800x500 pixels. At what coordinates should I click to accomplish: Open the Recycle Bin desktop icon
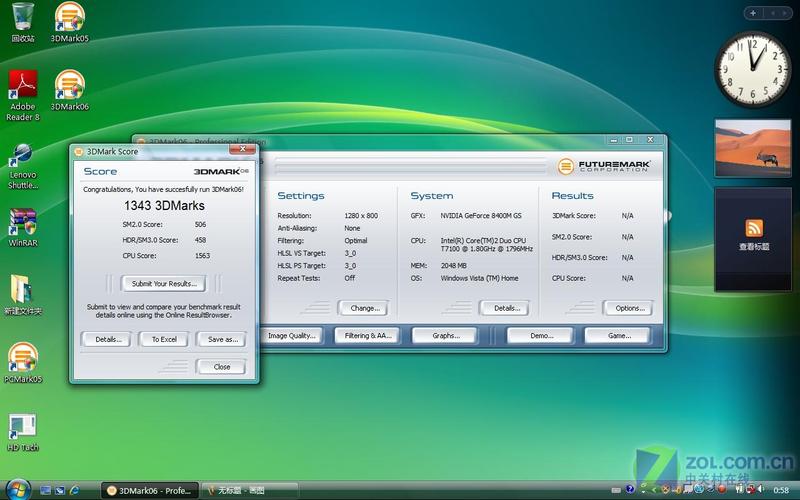point(23,22)
